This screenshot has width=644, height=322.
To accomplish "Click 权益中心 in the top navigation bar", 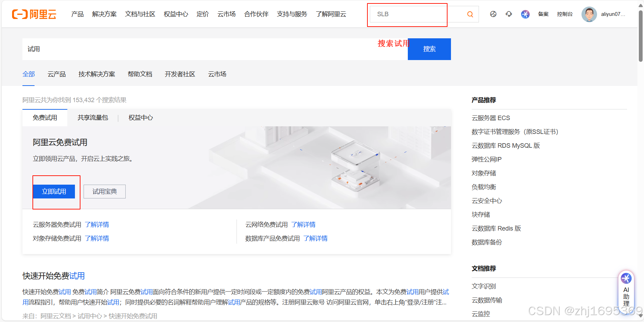I will point(176,14).
